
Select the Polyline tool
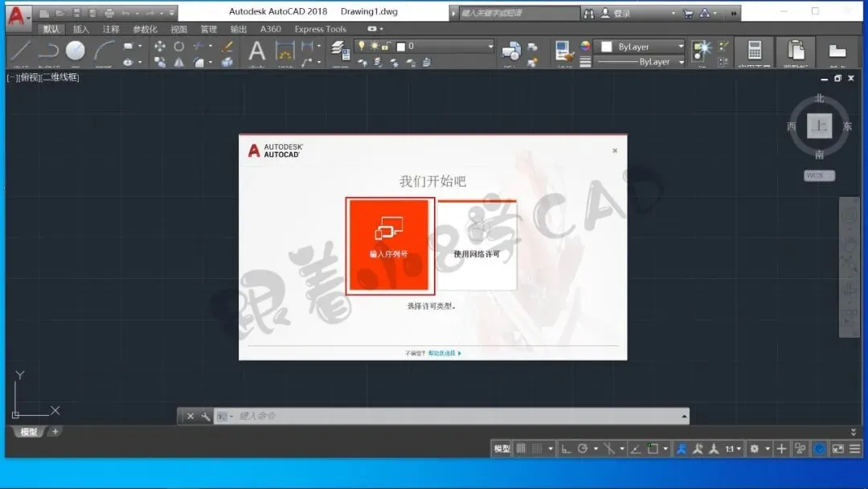(49, 51)
